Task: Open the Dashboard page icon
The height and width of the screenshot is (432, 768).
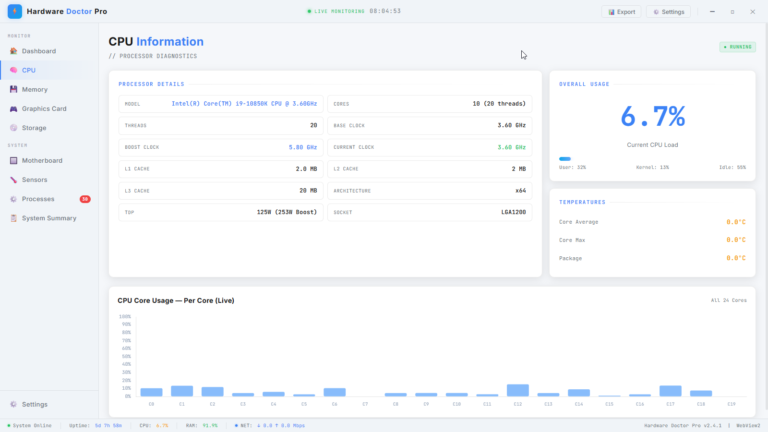Action: coord(13,51)
